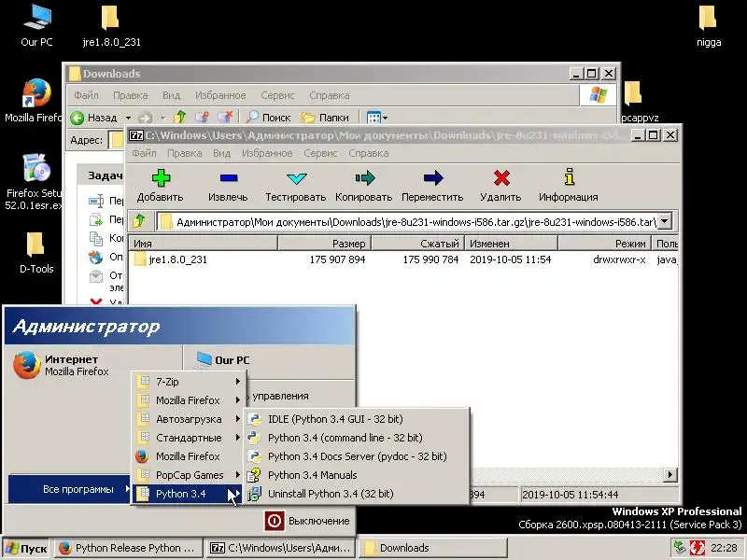This screenshot has height=560, width=747.
Task: Open jre1.8.0_231 folder icon on desktop
Action: (x=111, y=25)
